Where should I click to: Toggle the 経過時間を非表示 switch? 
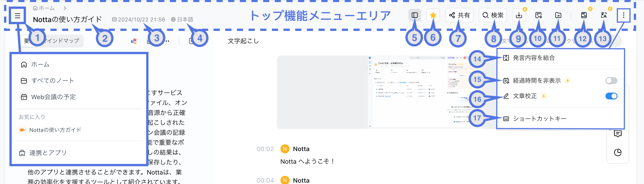[x=611, y=81]
